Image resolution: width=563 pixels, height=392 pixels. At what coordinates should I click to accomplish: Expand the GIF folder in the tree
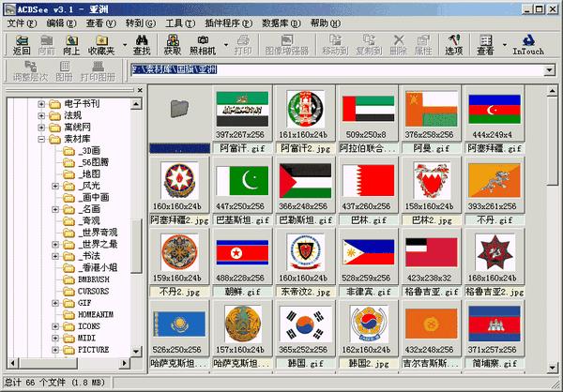click(56, 303)
